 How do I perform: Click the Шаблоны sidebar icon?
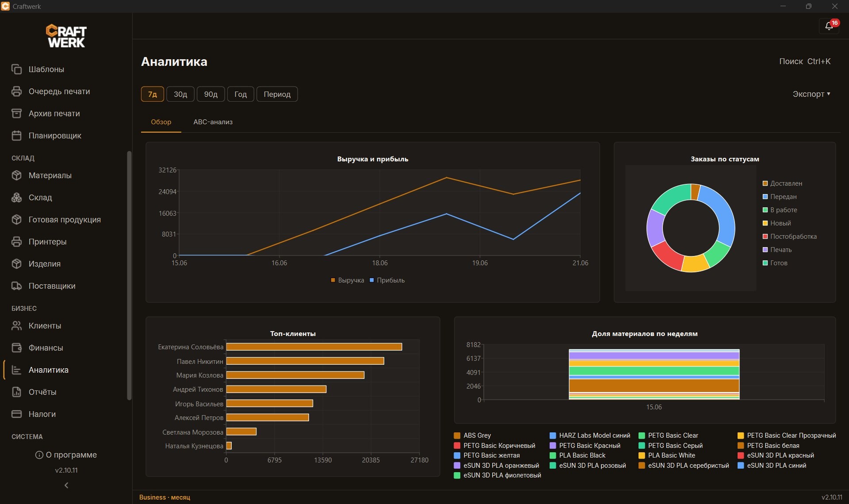pos(16,69)
